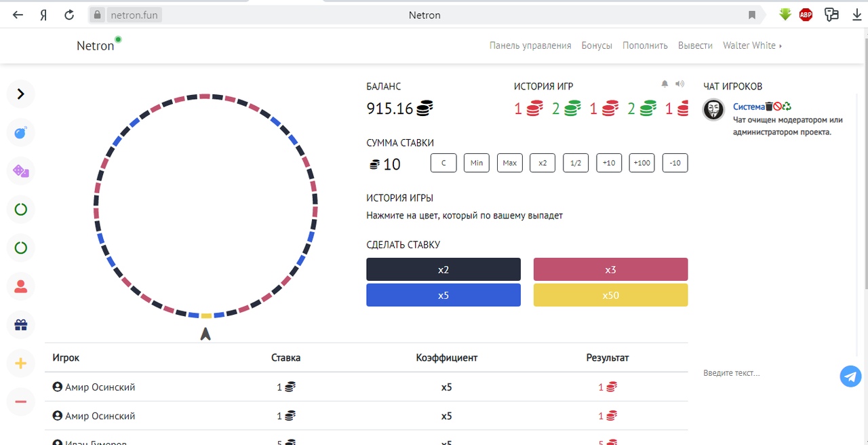
Task: Open the purple dice game icon
Action: pyautogui.click(x=20, y=171)
